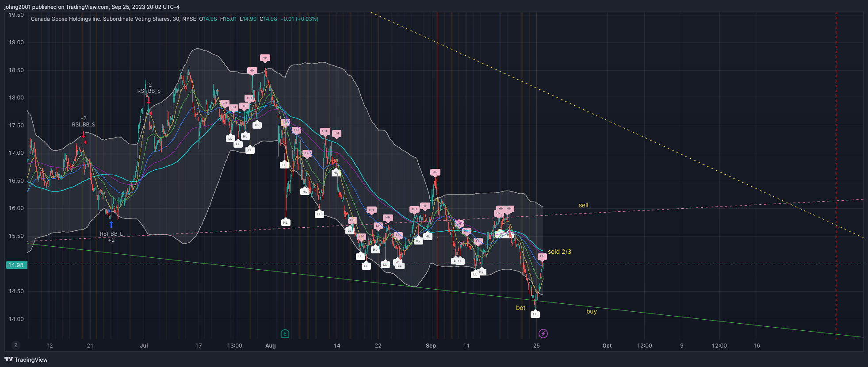Select the green 14.98 current price label
This screenshot has width=868, height=367.
point(17,265)
